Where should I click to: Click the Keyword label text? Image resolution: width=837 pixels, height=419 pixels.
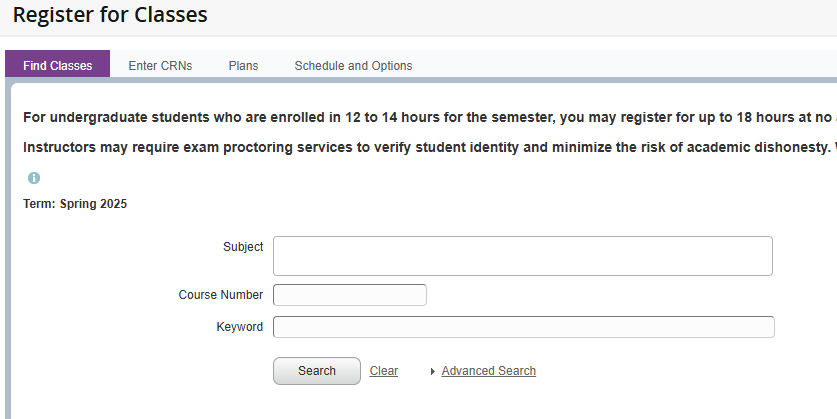pyautogui.click(x=240, y=327)
